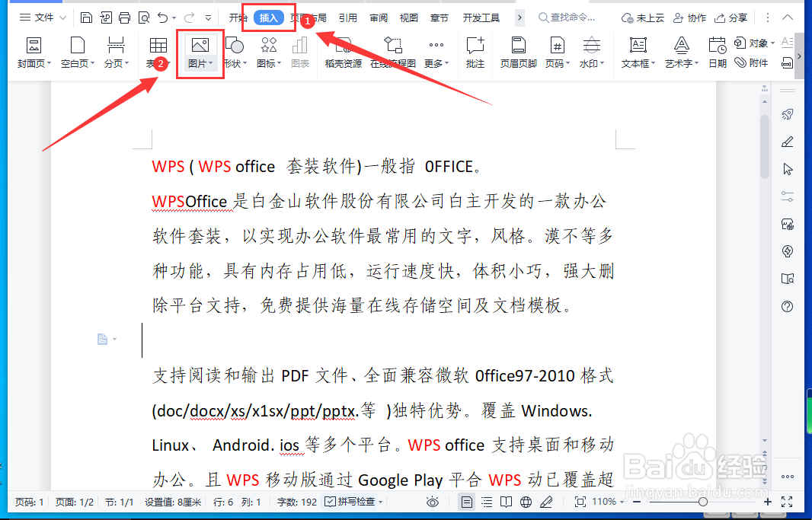Switch to outline view in status bar
This screenshot has height=520, width=812.
coord(487,502)
